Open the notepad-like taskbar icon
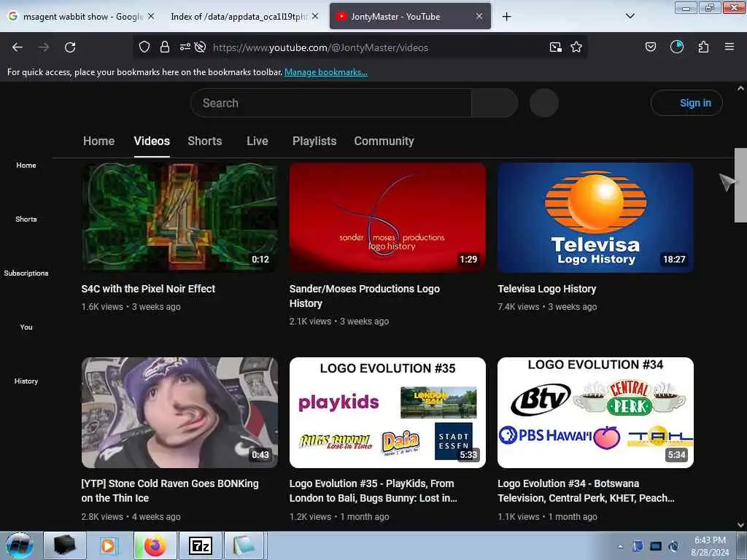The width and height of the screenshot is (747, 560). point(244,545)
